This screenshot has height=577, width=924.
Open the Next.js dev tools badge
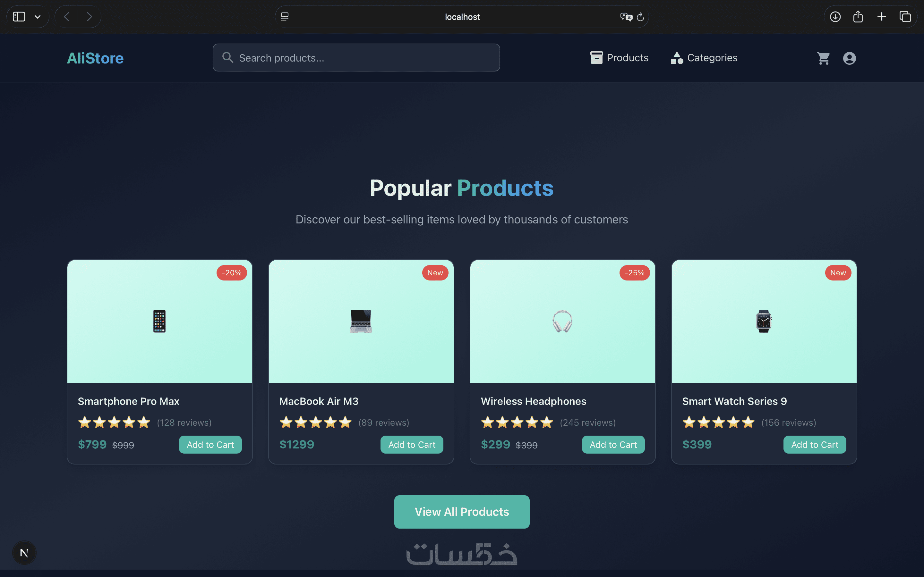[x=24, y=552]
